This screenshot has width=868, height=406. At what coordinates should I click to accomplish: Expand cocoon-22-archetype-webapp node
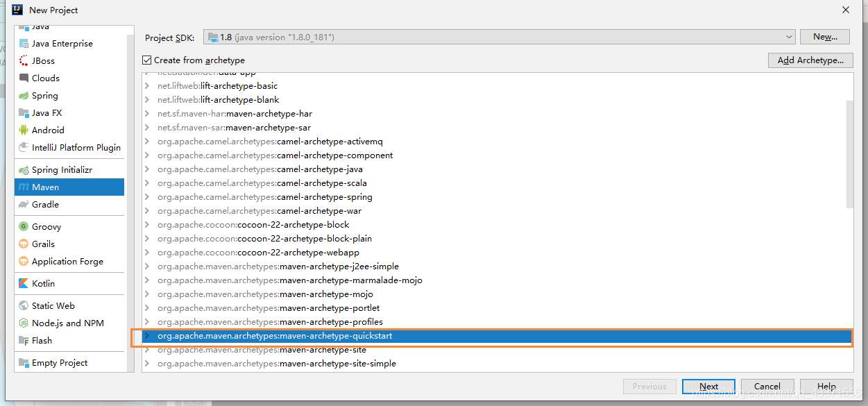146,253
